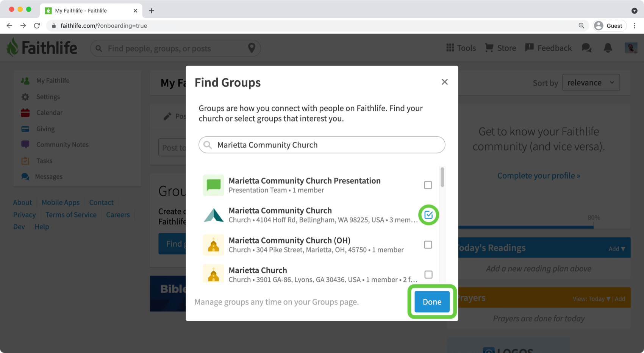Image resolution: width=644 pixels, height=353 pixels.
Task: Click Complete your profile link
Action: (539, 176)
